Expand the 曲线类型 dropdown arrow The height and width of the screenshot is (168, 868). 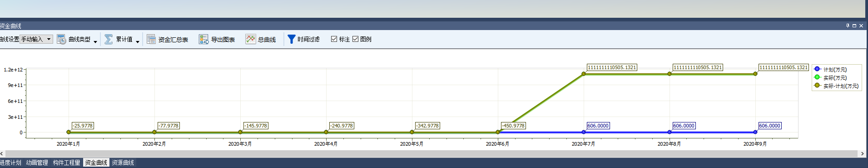point(95,41)
